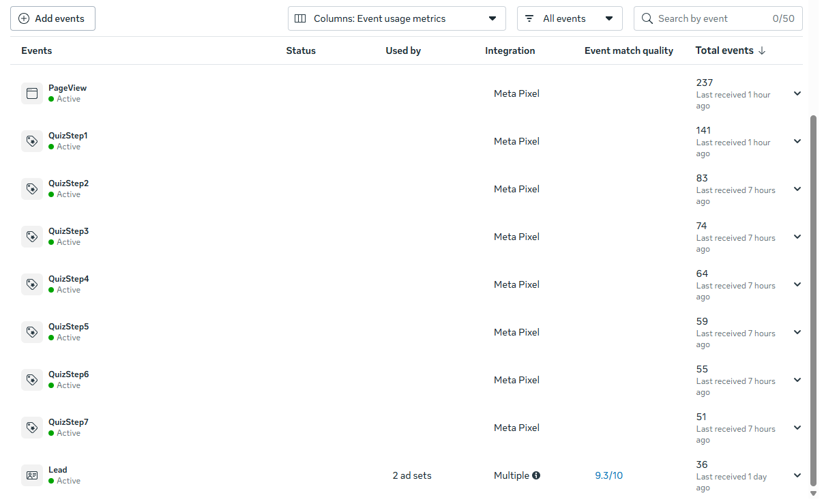Expand the QuizStep7 row chevron
The width and height of the screenshot is (824, 504).
[797, 428]
